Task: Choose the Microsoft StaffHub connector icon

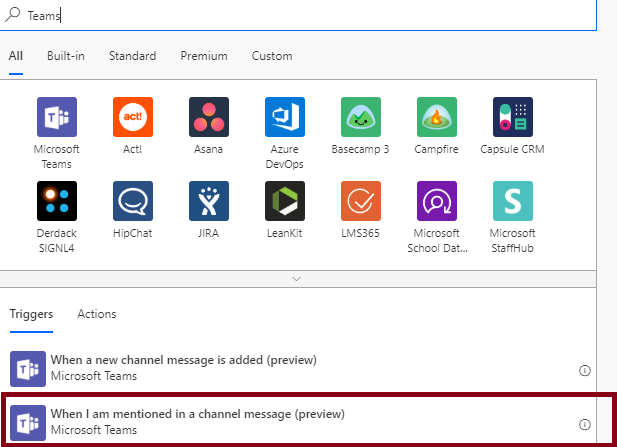Action: pos(512,201)
